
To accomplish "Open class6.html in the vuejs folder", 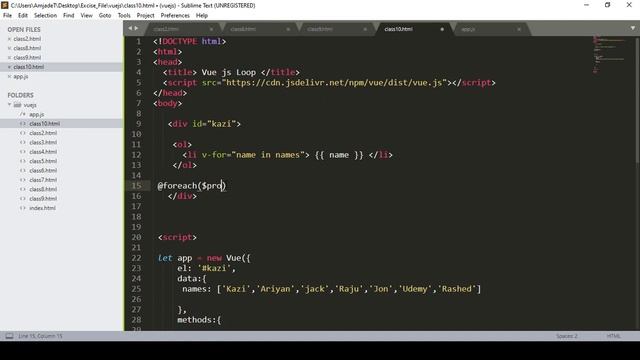I will (x=43, y=171).
